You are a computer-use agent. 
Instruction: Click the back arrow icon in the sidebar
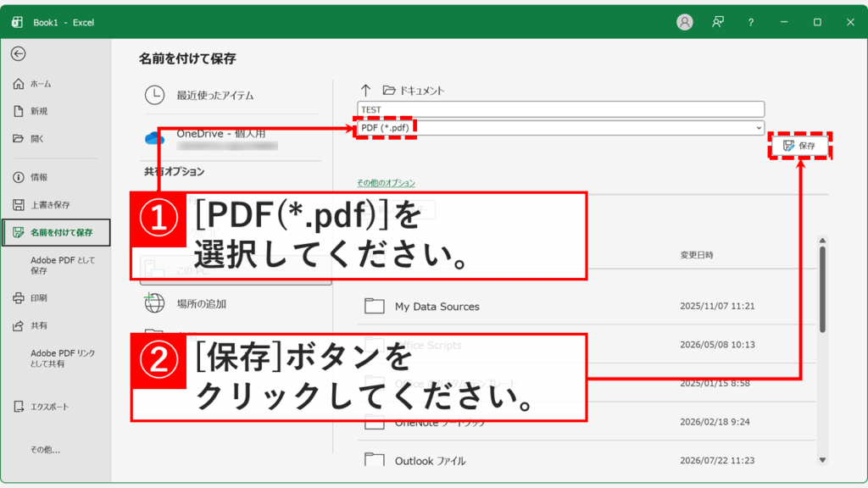(x=19, y=53)
